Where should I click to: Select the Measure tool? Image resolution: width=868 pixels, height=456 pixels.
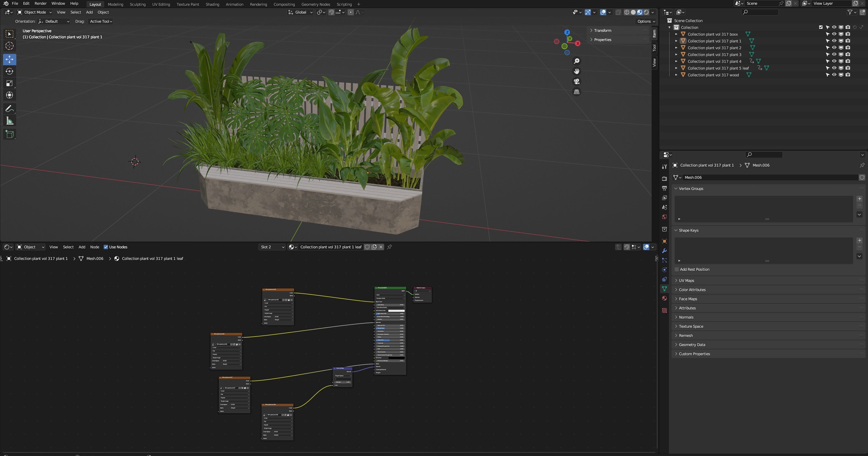coord(9,121)
